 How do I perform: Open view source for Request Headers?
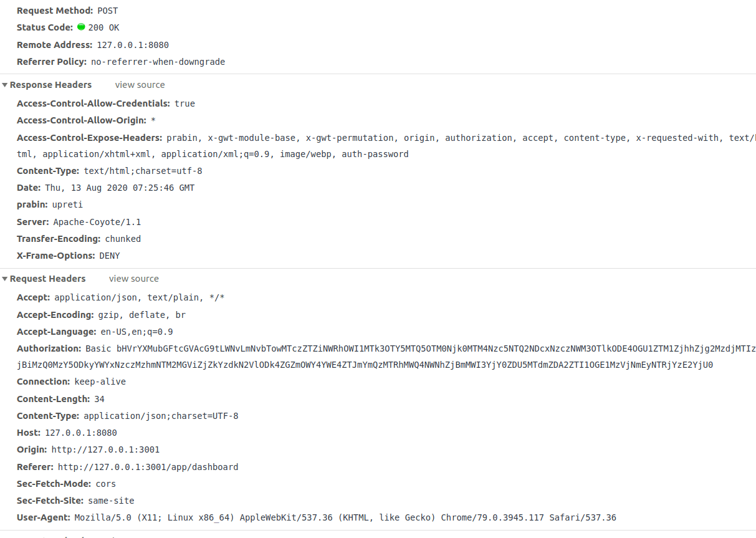133,278
